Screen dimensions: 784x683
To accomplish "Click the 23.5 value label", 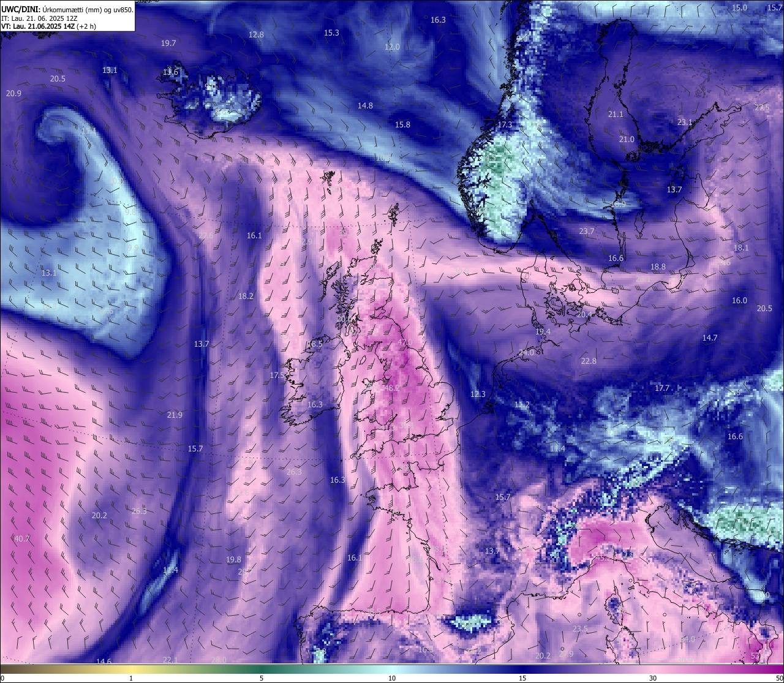I will point(580,629).
